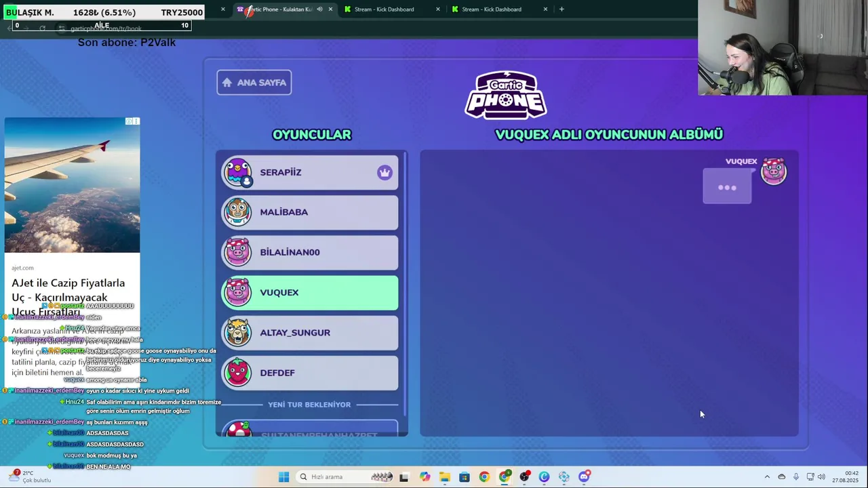The image size is (868, 488).
Task: Open the purple C app in taskbar
Action: (544, 477)
